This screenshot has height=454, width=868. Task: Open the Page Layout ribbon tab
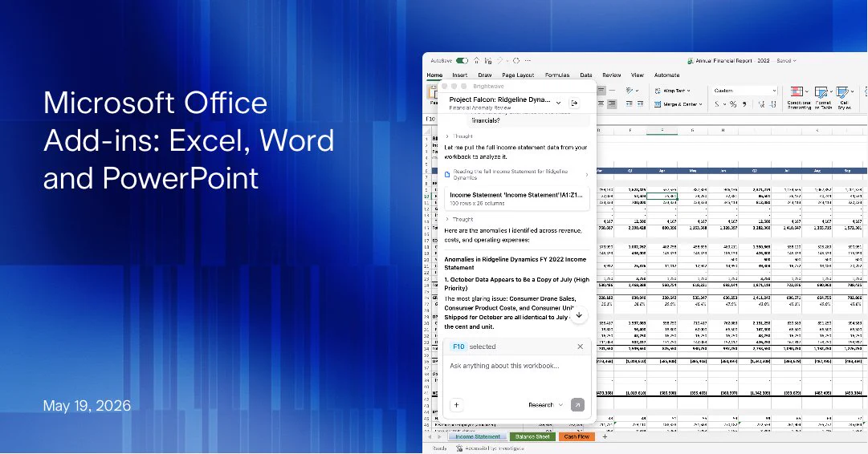518,75
